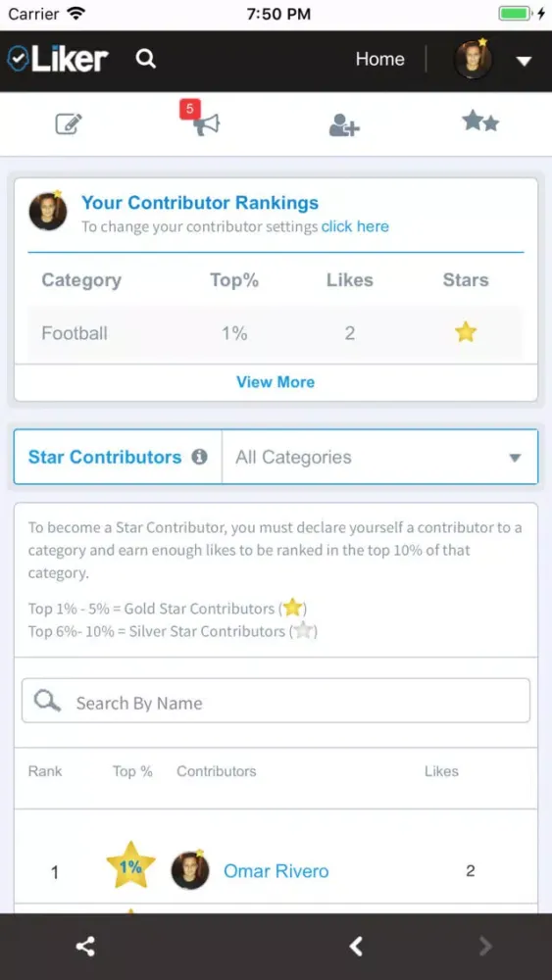
Task: Go to Home in the top bar
Action: pos(380,60)
